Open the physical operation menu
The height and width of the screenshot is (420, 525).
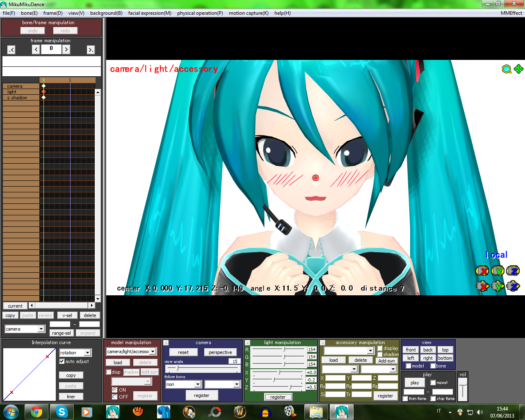200,13
